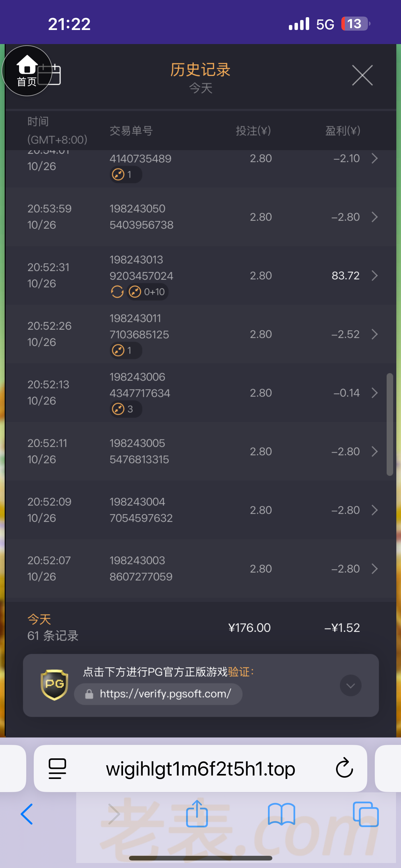Tap the PG shield logo
The width and height of the screenshot is (401, 868).
coord(54,685)
